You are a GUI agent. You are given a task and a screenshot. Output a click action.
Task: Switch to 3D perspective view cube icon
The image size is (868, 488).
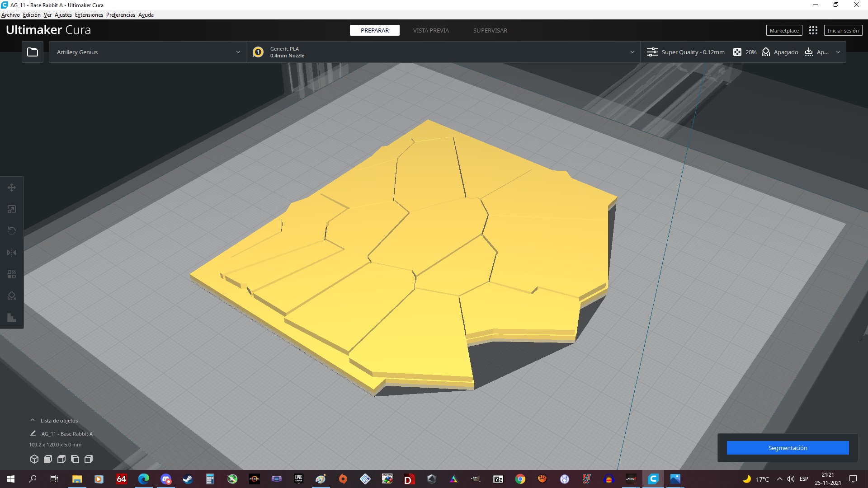point(34,459)
